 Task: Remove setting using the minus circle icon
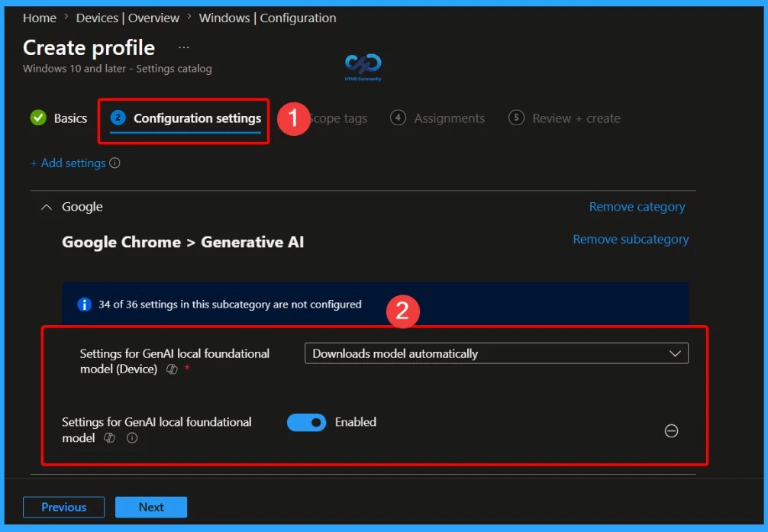coord(671,430)
